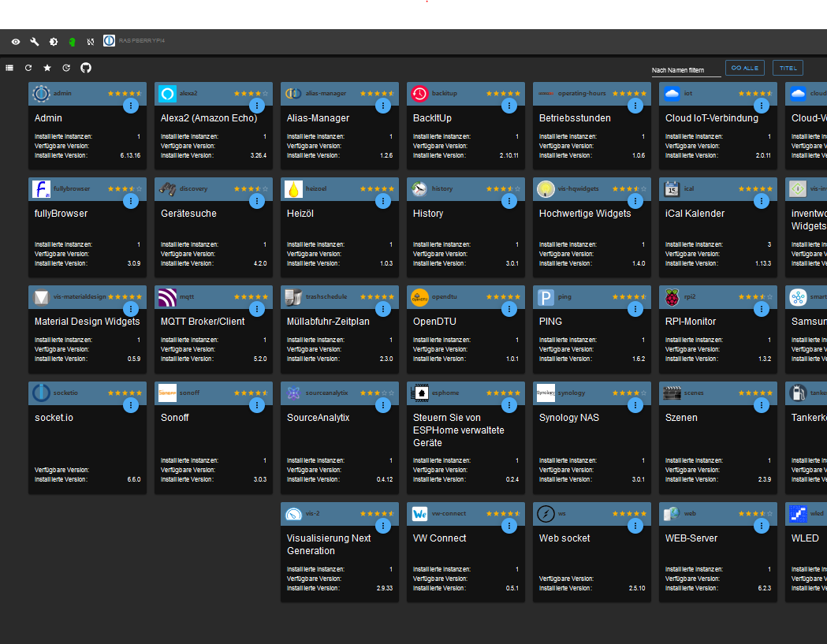
Task: Click the ESPHome adapter icon
Action: click(x=420, y=393)
